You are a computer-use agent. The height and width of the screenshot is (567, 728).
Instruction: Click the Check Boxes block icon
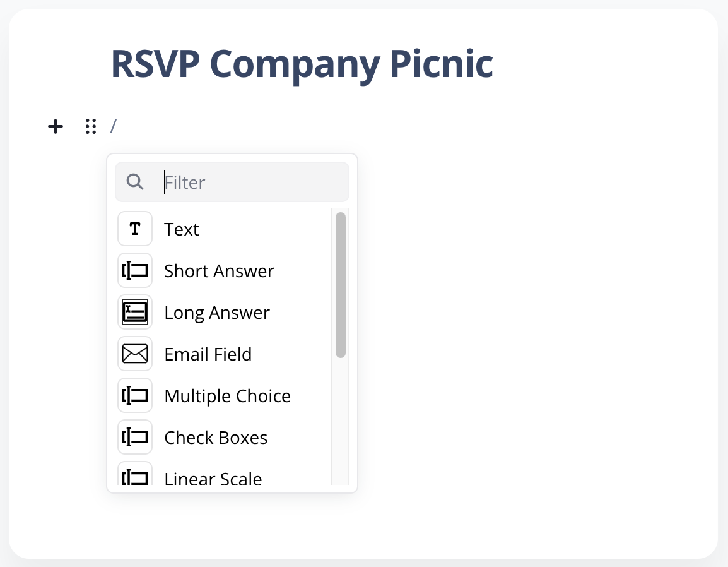click(x=135, y=437)
